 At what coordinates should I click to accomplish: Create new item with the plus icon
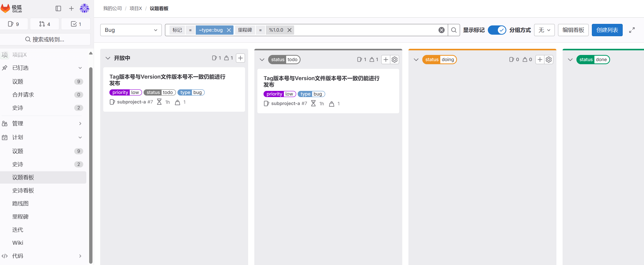[x=71, y=8]
